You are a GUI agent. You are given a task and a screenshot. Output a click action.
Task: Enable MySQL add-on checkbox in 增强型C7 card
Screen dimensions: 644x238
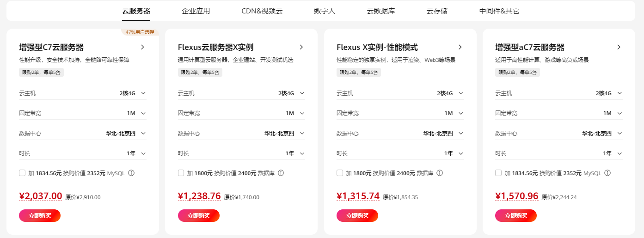[22, 173]
